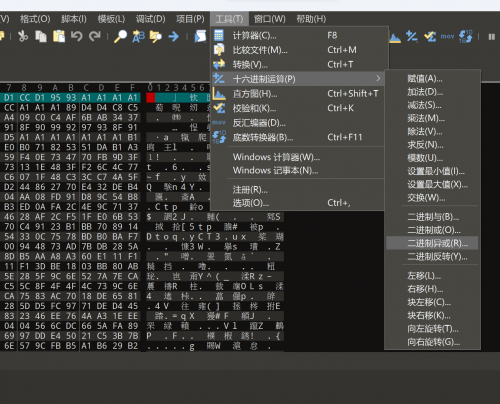Click the blue Goto arrow icon
This screenshot has height=404, width=500.
pyautogui.click(x=174, y=36)
